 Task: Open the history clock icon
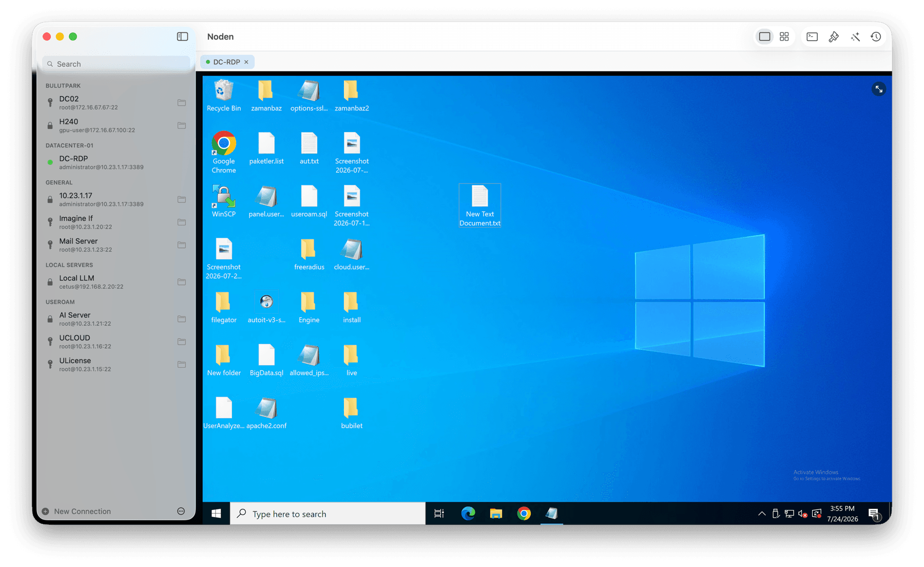pyautogui.click(x=876, y=36)
